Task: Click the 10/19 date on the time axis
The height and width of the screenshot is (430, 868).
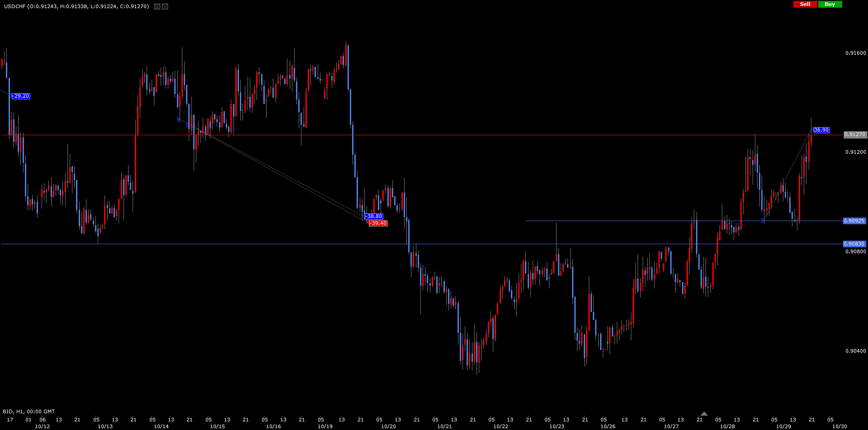Action: click(x=325, y=426)
